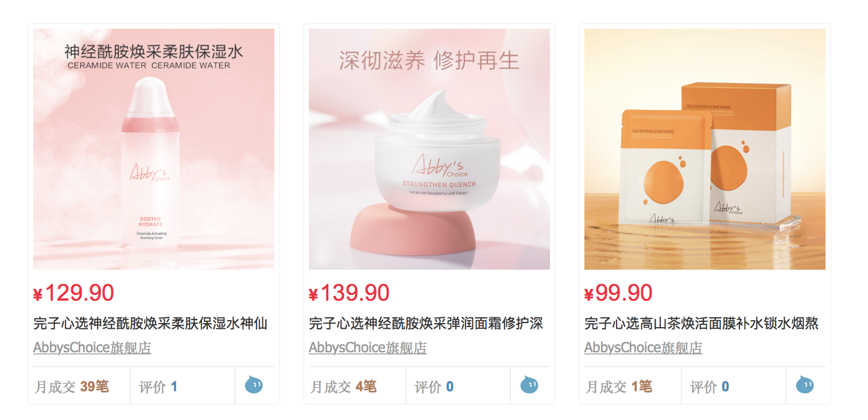Click the ¥99.90 price on mask
Viewport: 868px width, 420px height.
coord(618,293)
